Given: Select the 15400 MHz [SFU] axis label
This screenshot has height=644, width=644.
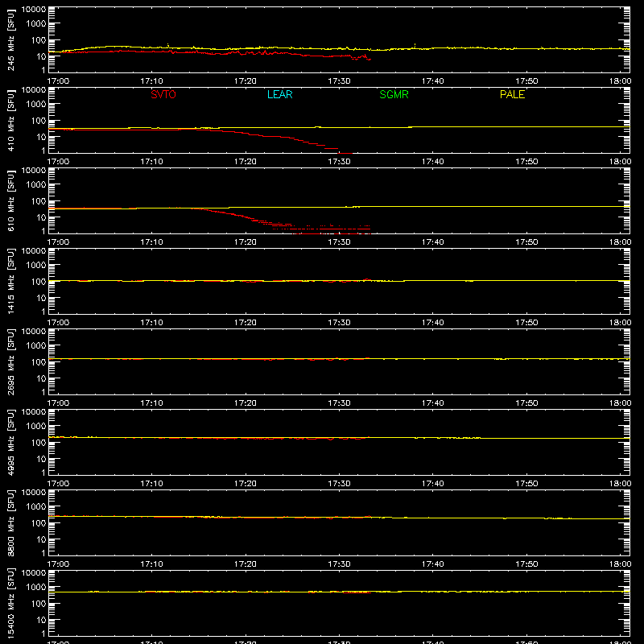Looking at the screenshot, I should (x=11, y=604).
